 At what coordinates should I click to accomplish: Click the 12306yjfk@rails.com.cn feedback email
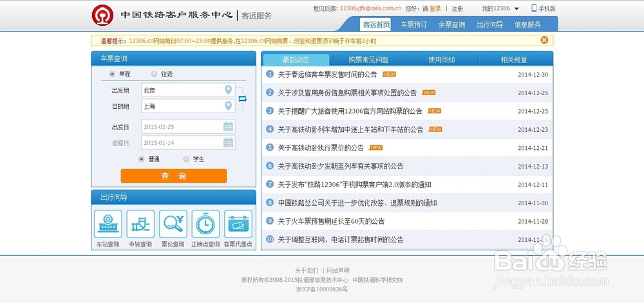[370, 8]
